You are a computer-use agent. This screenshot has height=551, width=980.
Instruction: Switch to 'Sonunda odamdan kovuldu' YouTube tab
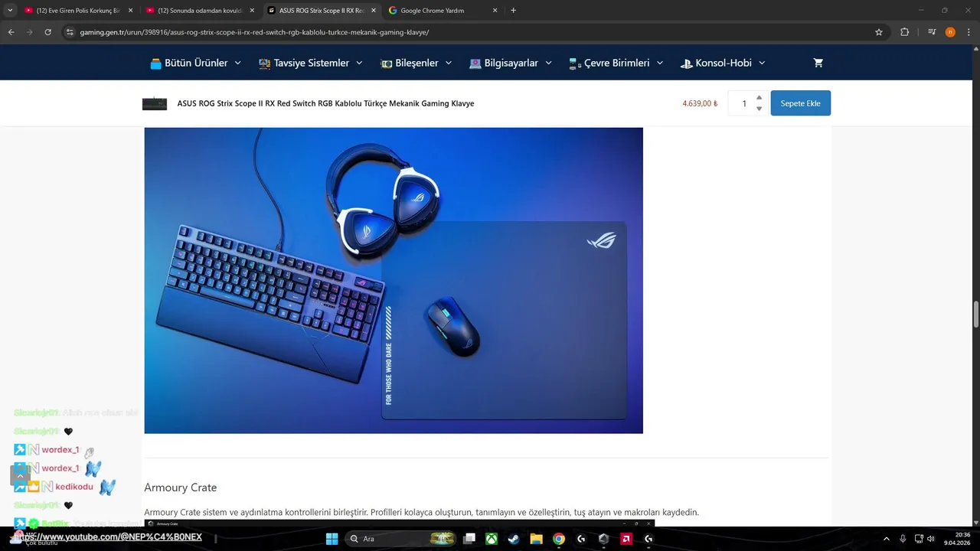click(199, 11)
